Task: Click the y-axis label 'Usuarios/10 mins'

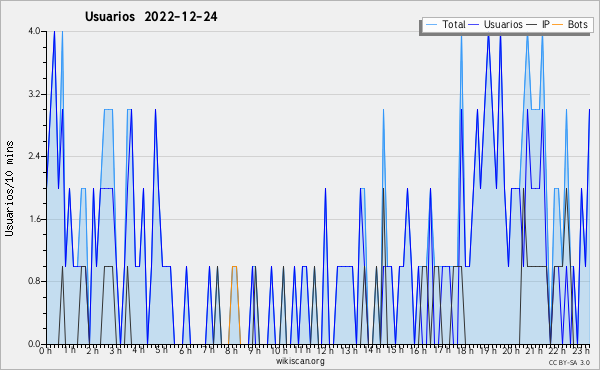Action: [x=9, y=189]
